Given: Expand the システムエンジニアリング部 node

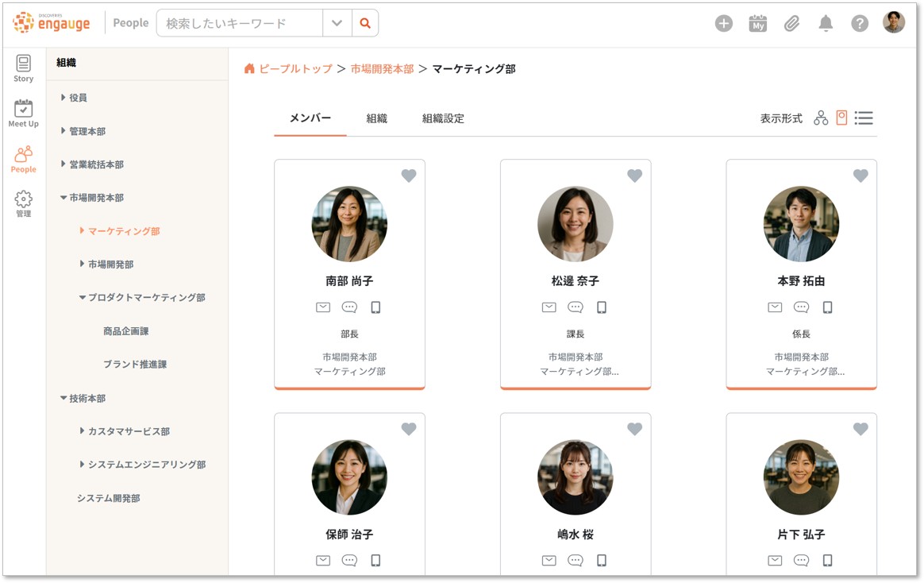Looking at the screenshot, I should (82, 464).
